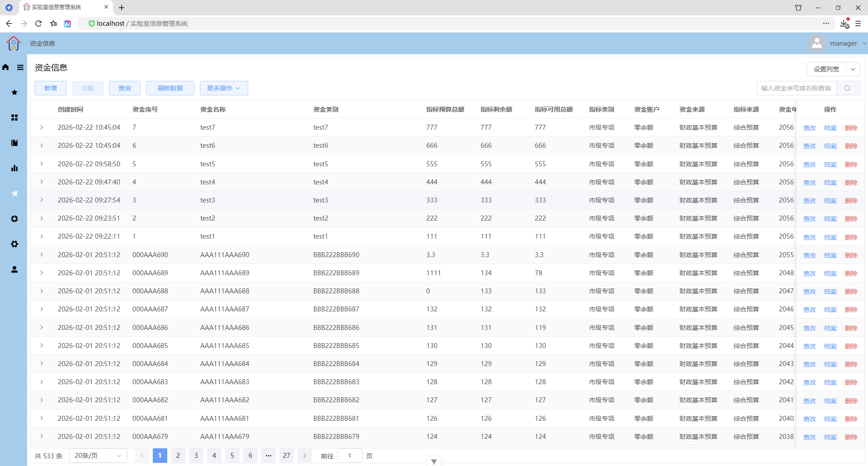Reload the page in browser

(38, 24)
